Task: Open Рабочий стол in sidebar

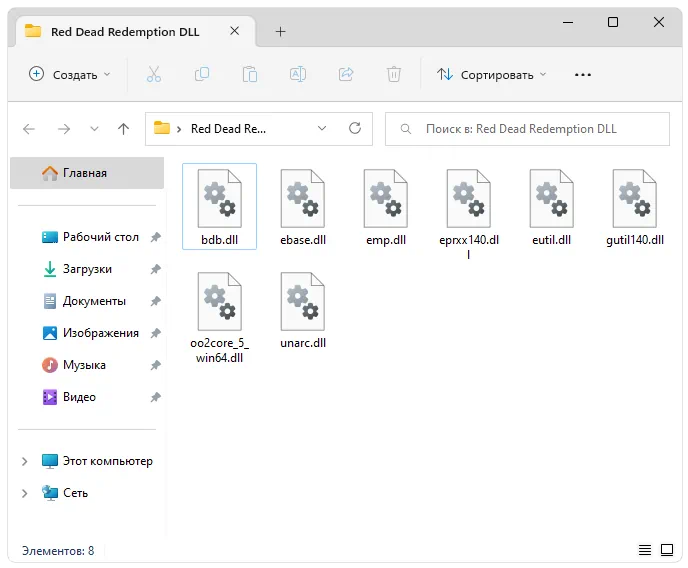Action: 90,237
